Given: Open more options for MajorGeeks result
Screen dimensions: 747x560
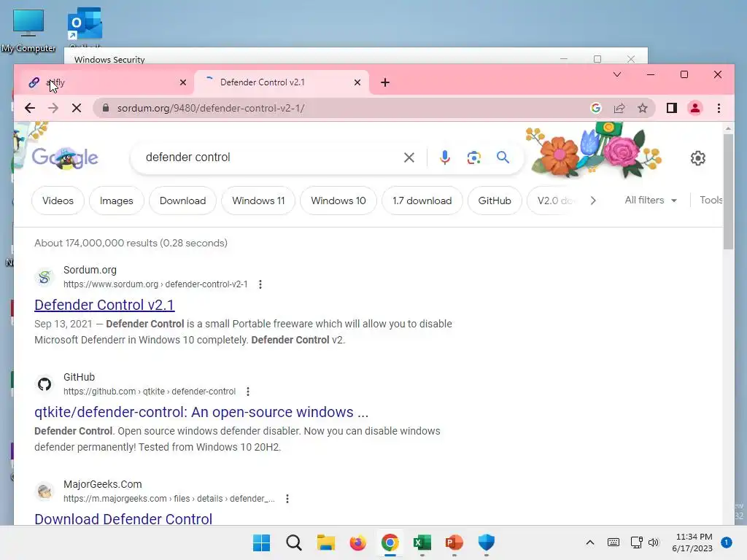Looking at the screenshot, I should point(287,499).
